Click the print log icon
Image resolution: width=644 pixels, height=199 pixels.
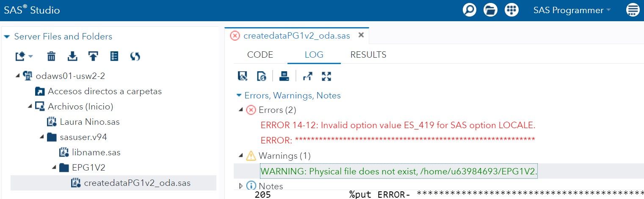point(284,76)
